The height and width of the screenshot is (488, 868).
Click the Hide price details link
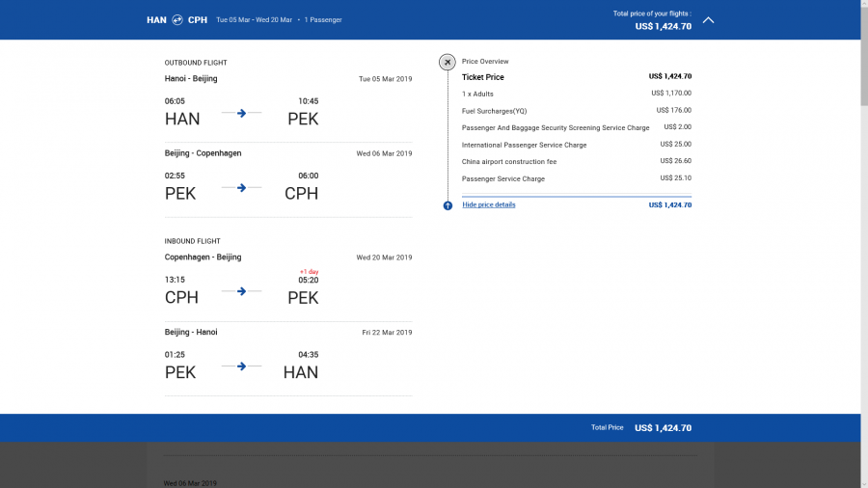pyautogui.click(x=489, y=204)
